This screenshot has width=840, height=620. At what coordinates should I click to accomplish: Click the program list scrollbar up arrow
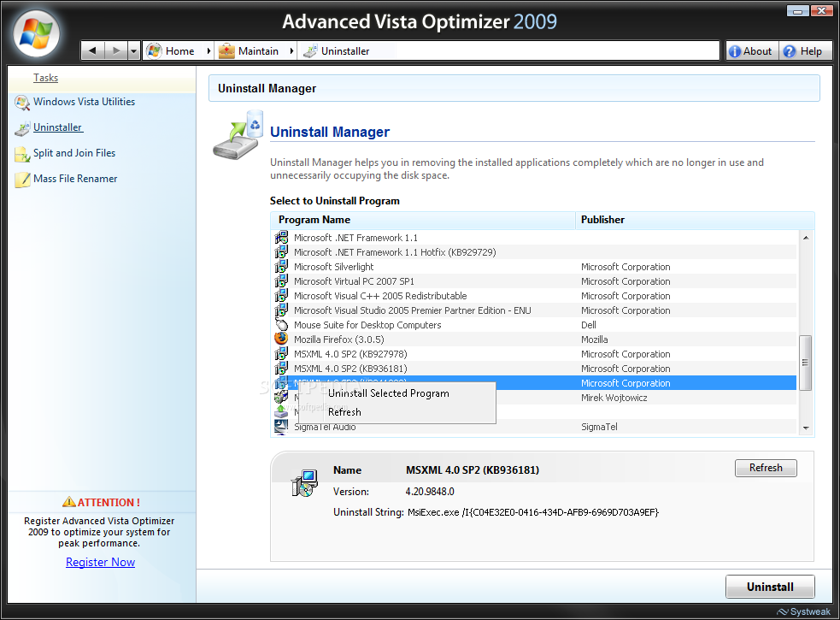[806, 238]
